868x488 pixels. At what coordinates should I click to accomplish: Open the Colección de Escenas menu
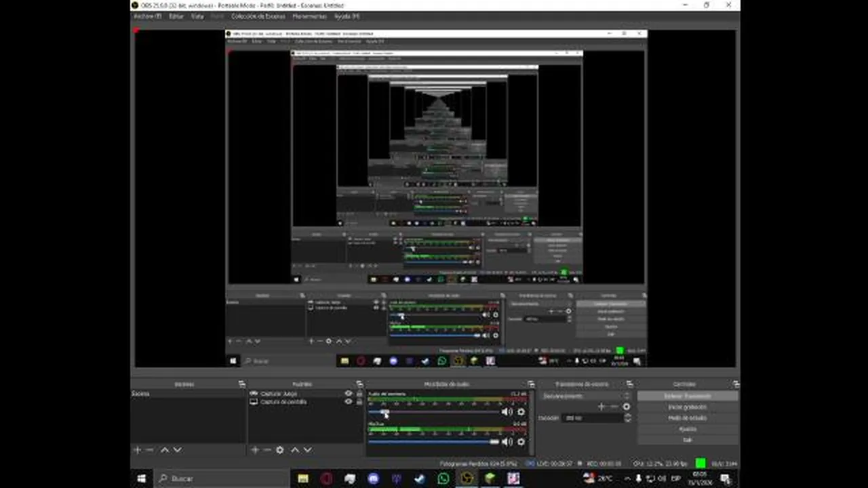click(x=258, y=16)
